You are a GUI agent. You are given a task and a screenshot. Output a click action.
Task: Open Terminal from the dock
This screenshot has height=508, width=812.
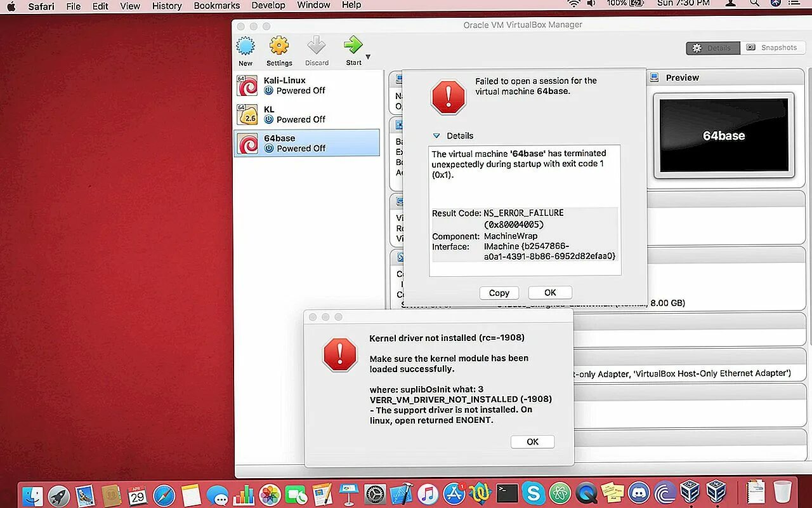[x=507, y=493]
